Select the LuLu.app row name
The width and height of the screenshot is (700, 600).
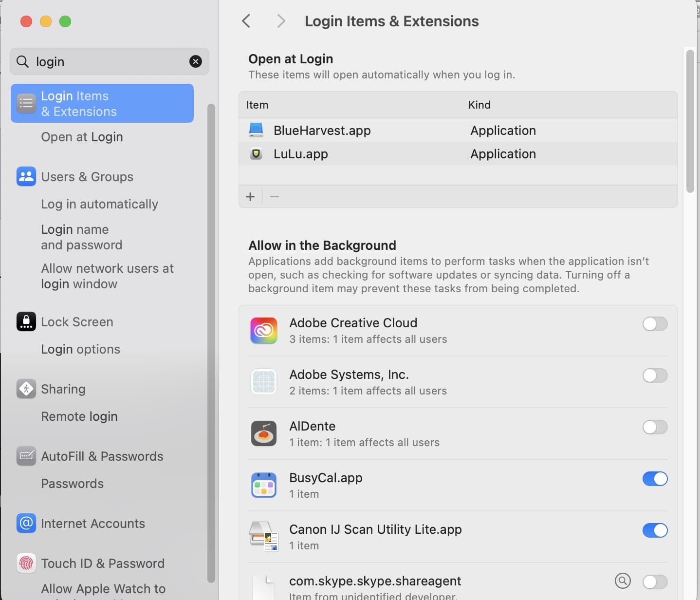coord(301,154)
